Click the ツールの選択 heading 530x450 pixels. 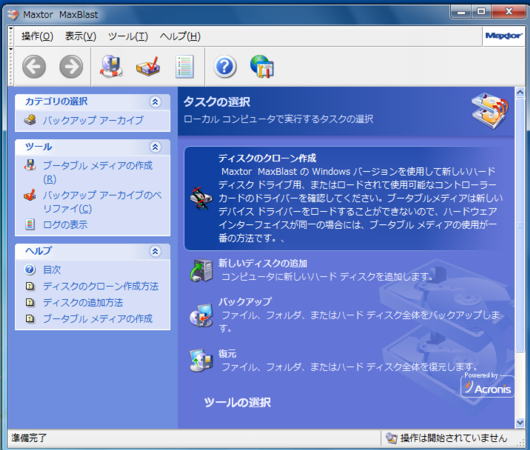click(237, 402)
